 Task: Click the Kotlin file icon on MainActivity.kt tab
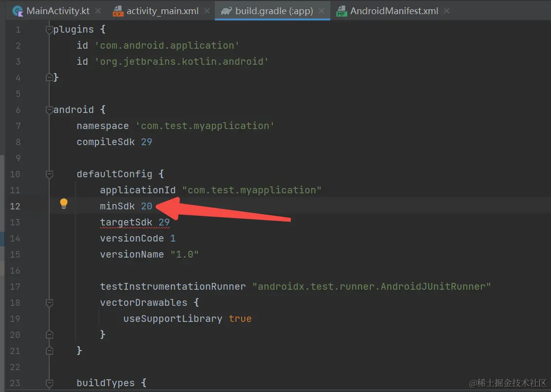(x=18, y=11)
